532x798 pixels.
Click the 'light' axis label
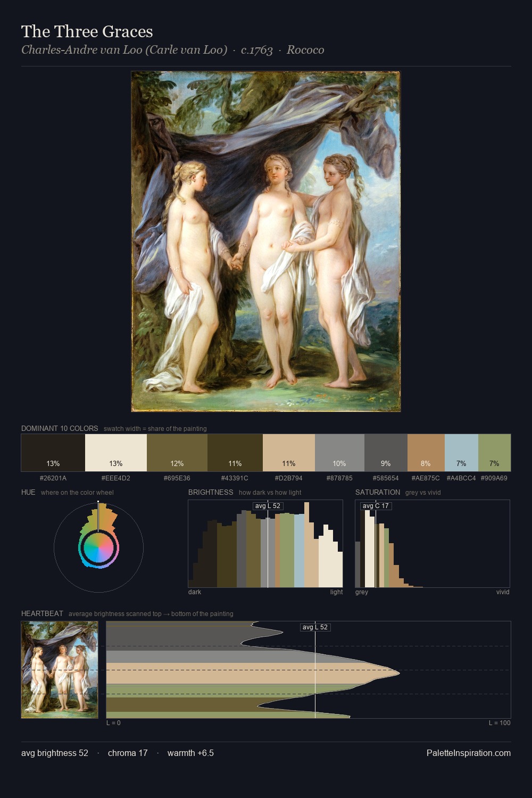[x=336, y=592]
